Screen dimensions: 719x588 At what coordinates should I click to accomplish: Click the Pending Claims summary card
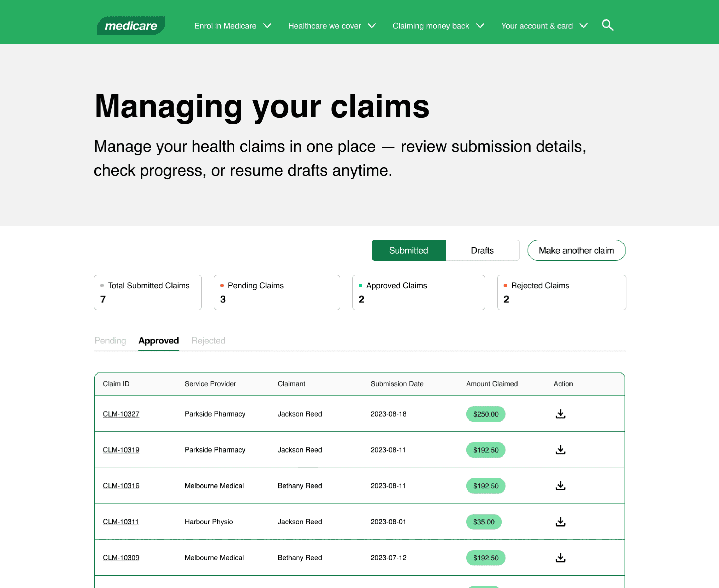277,292
